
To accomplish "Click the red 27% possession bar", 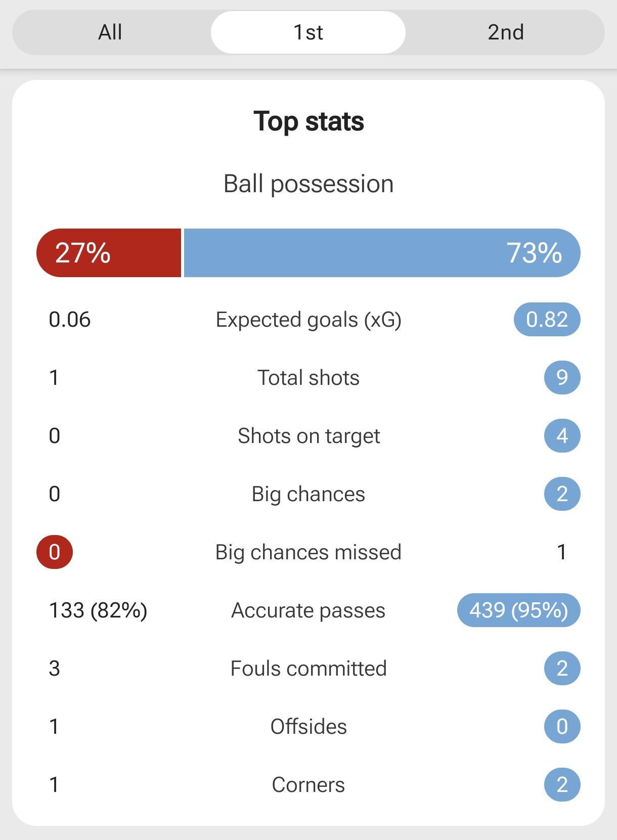I will click(x=109, y=253).
